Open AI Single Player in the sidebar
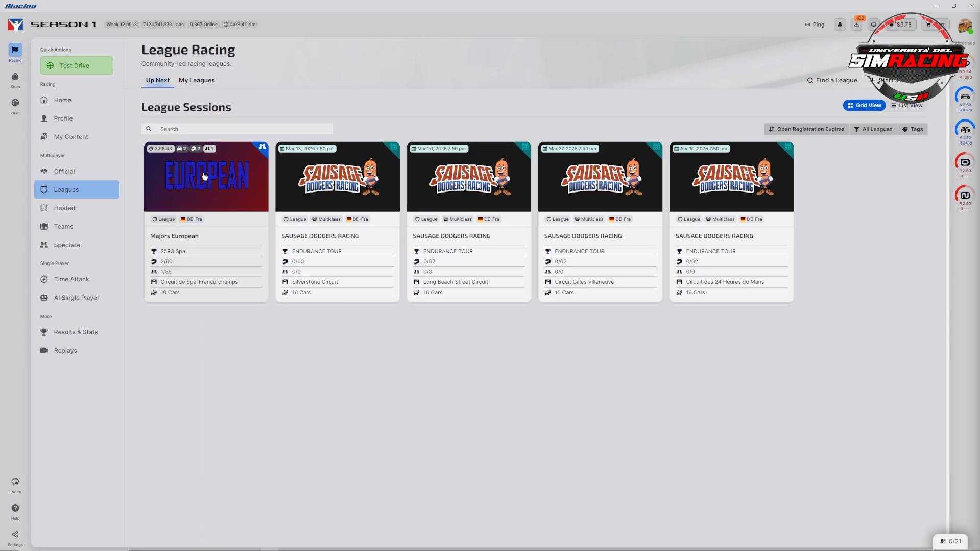 (x=77, y=298)
